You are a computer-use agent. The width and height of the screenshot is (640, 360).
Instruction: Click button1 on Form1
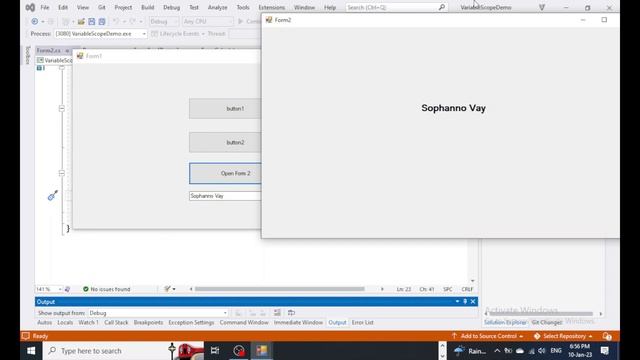(x=225, y=109)
